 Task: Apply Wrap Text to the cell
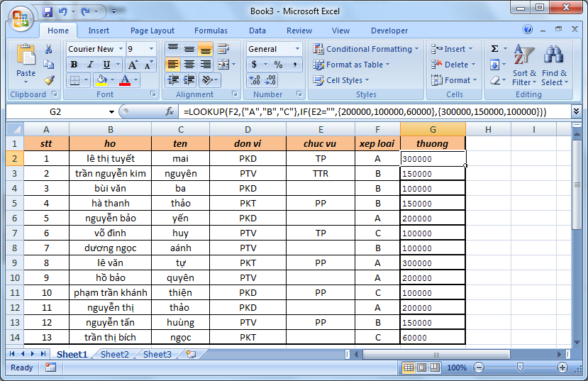click(223, 49)
